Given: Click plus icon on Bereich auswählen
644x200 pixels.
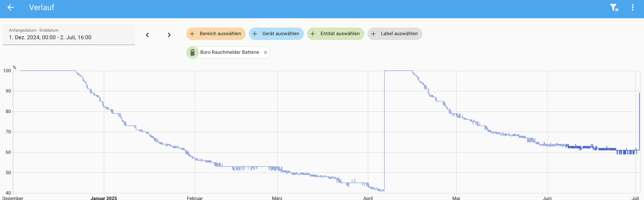Looking at the screenshot, I should pos(192,34).
